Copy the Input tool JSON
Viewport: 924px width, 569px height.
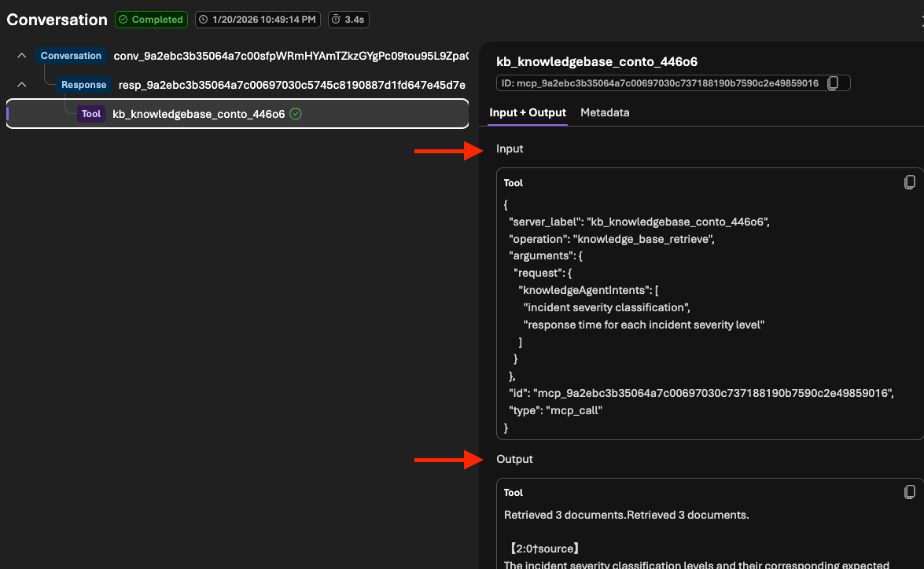click(x=909, y=182)
